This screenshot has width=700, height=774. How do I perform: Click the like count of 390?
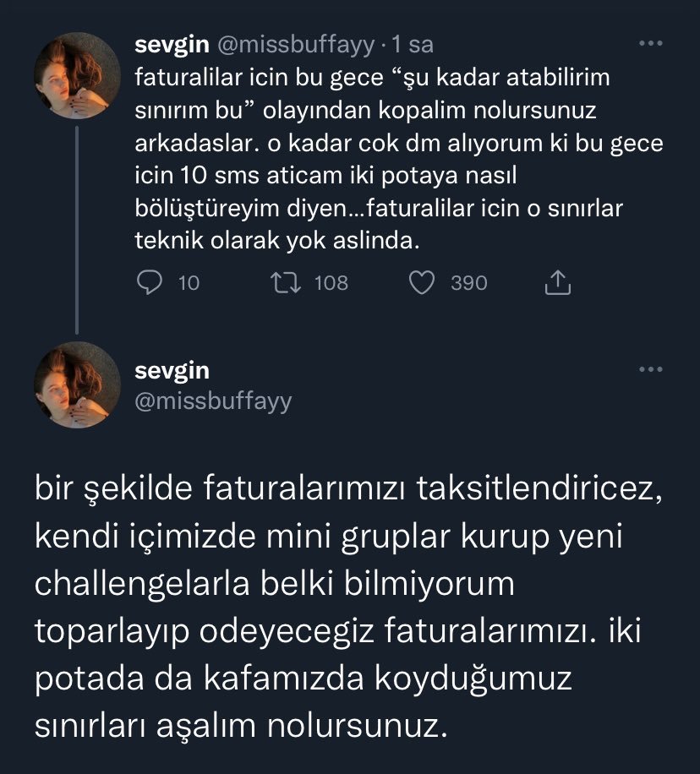468,283
